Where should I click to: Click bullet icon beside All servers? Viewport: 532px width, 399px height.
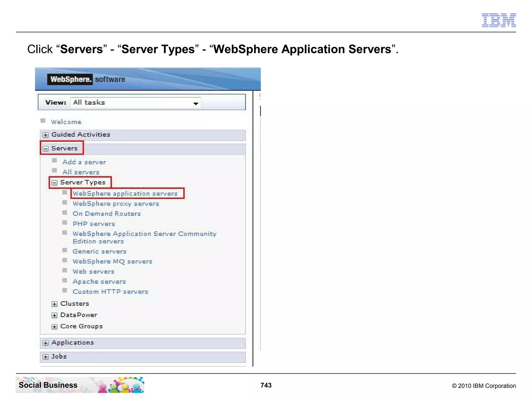[54, 170]
